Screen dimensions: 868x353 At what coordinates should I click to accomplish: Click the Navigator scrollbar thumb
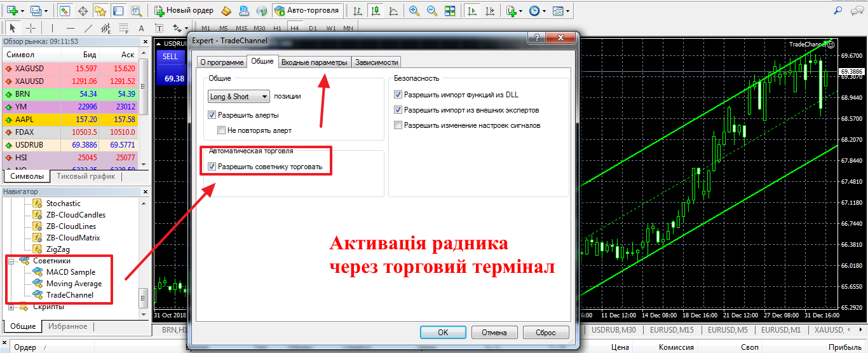click(x=144, y=298)
